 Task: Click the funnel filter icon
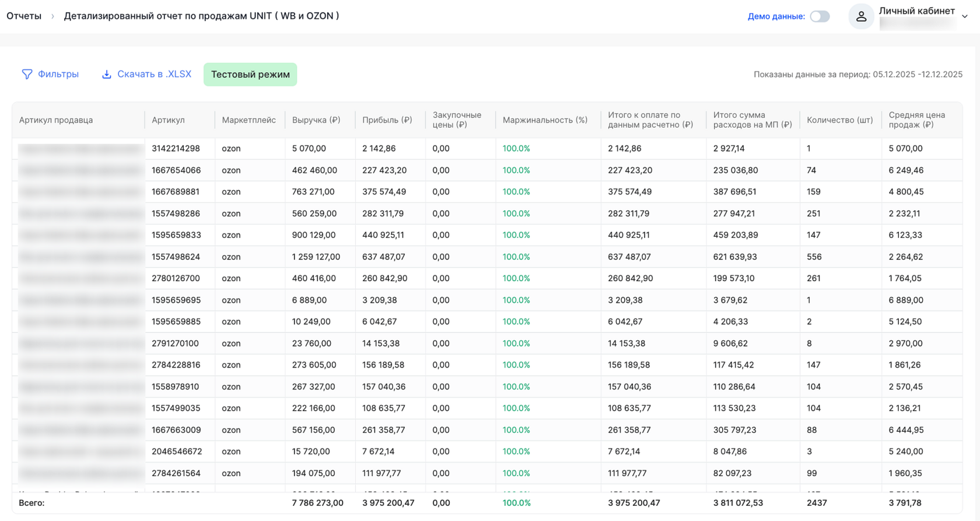27,74
